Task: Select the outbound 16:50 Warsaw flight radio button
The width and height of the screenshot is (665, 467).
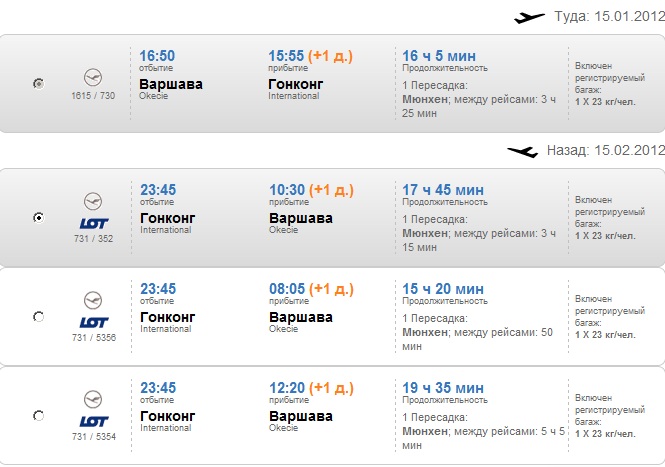Action: point(39,84)
